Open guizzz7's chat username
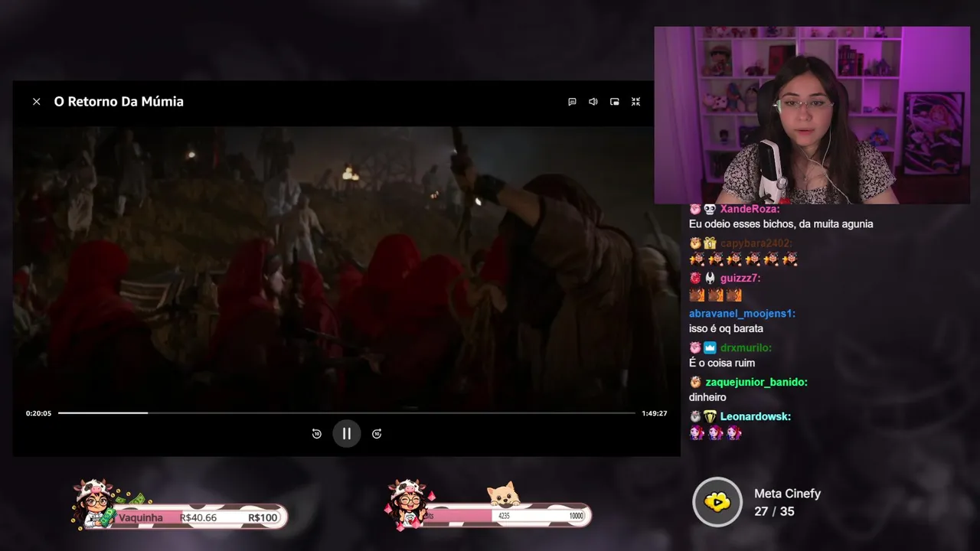The image size is (980, 551). [740, 278]
